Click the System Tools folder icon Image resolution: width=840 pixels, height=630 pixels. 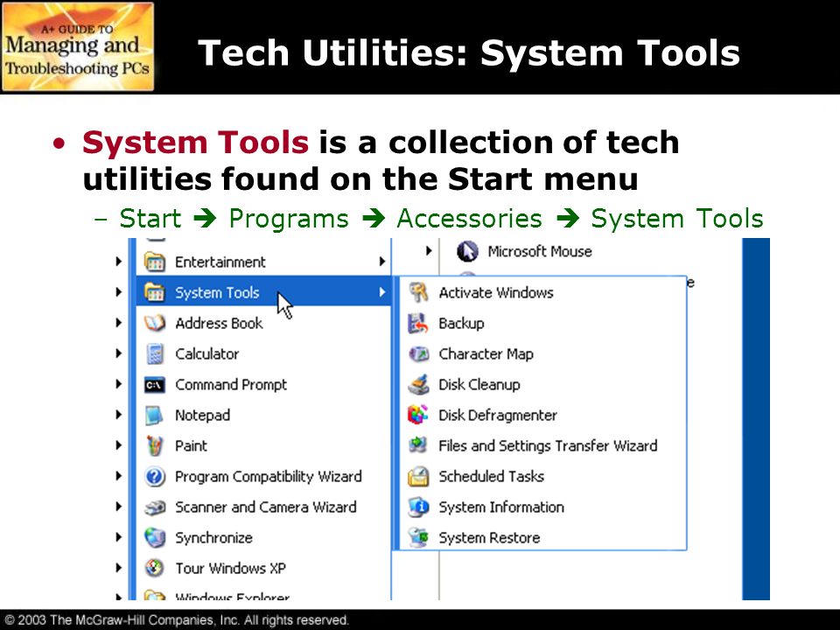154,292
